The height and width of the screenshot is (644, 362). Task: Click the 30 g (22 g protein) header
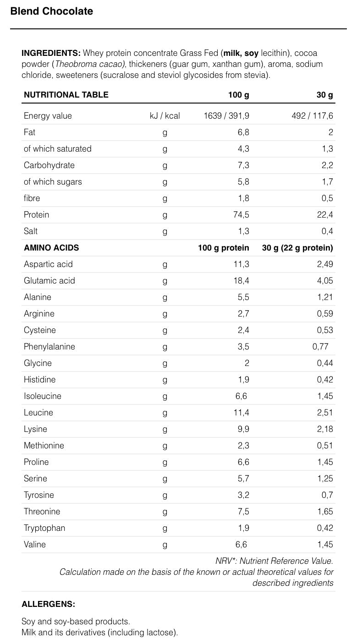tap(297, 248)
